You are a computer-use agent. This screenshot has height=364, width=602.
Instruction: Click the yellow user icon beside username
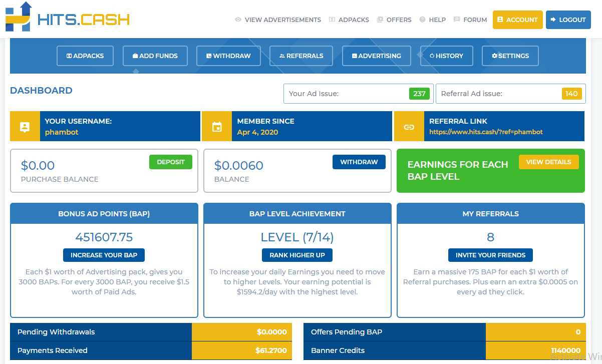coord(25,127)
